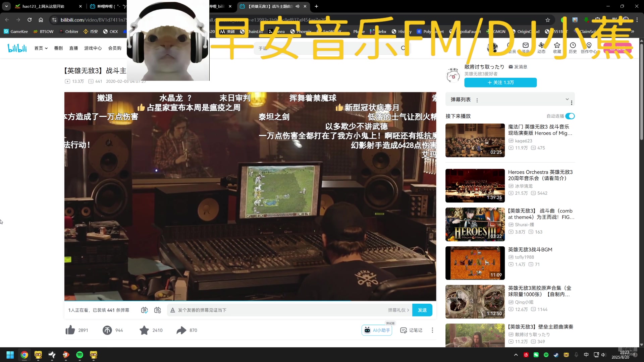Open danmaku settings icon
Viewport: 644px width, 362px height.
click(x=158, y=310)
